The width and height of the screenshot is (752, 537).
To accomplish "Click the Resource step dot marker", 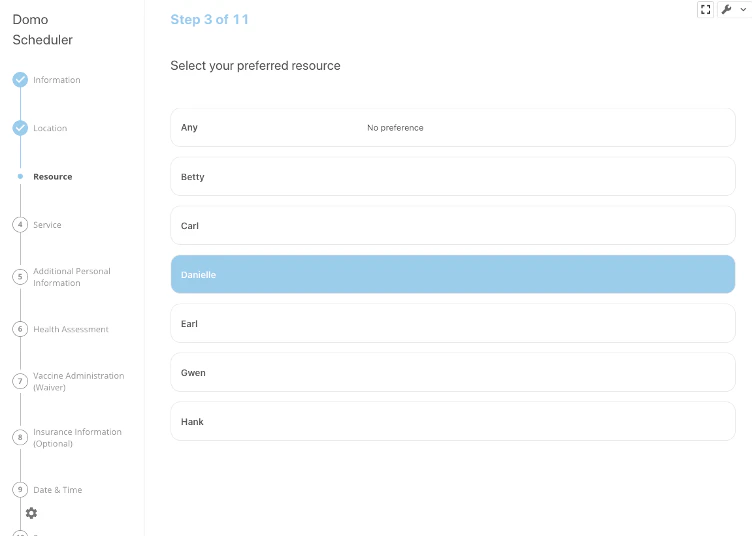I will (20, 176).
